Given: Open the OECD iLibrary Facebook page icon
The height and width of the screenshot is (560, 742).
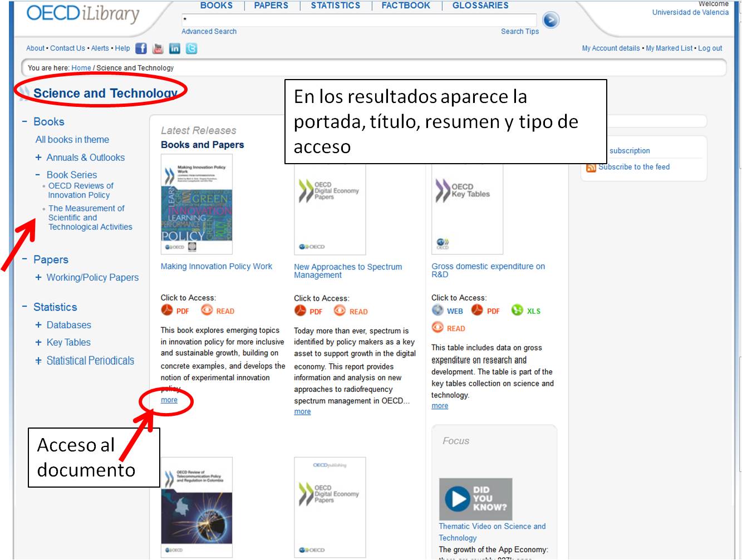Looking at the screenshot, I should coord(141,48).
